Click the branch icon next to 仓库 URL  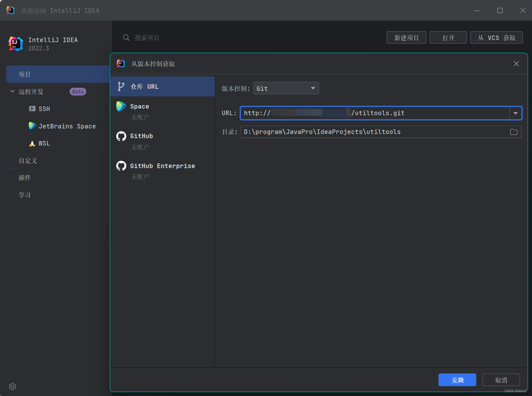121,86
